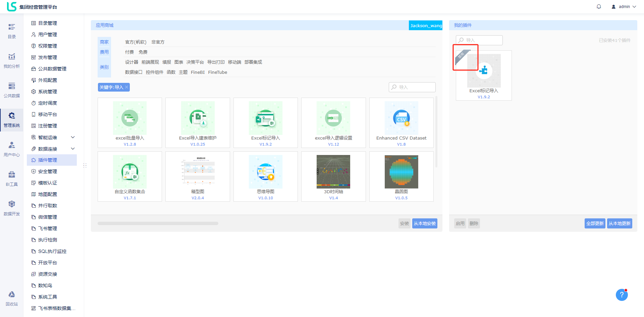
Task: Open the admin user dropdown
Action: coord(624,7)
